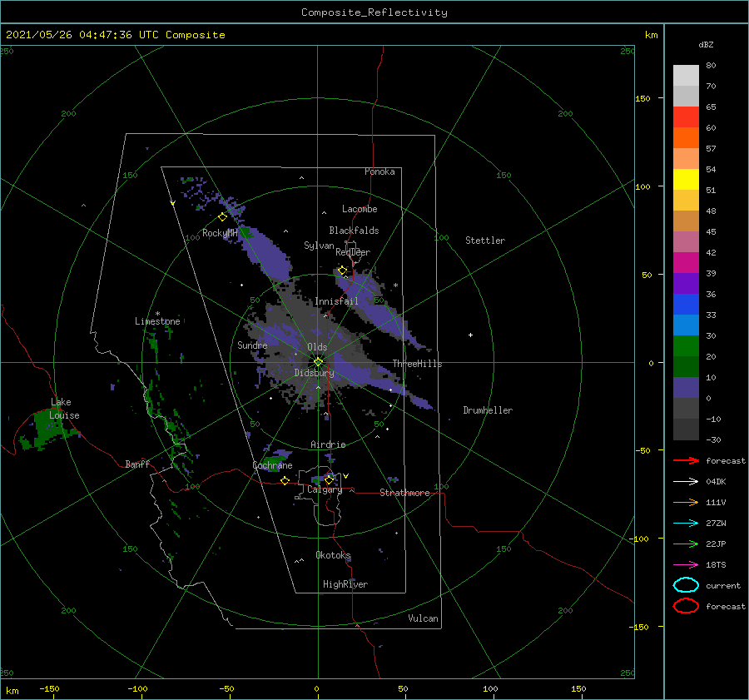Click the Sylvan label
This screenshot has width=749, height=700.
319,246
